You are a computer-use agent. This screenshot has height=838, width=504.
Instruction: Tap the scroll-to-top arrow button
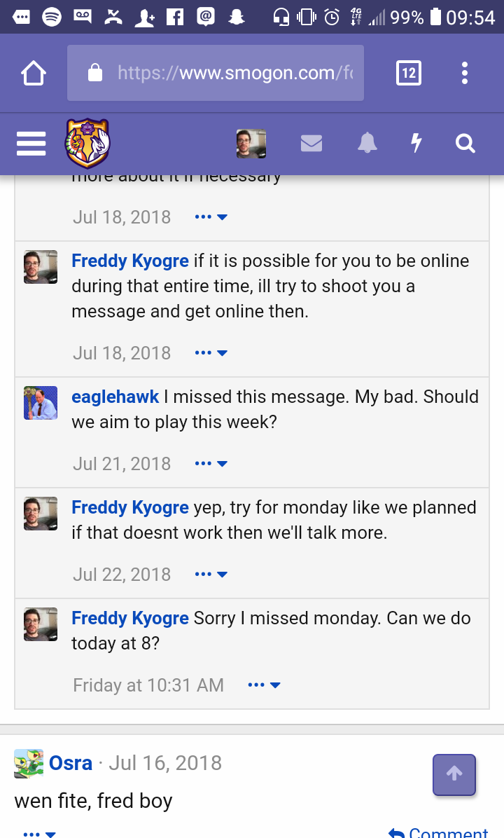[454, 774]
